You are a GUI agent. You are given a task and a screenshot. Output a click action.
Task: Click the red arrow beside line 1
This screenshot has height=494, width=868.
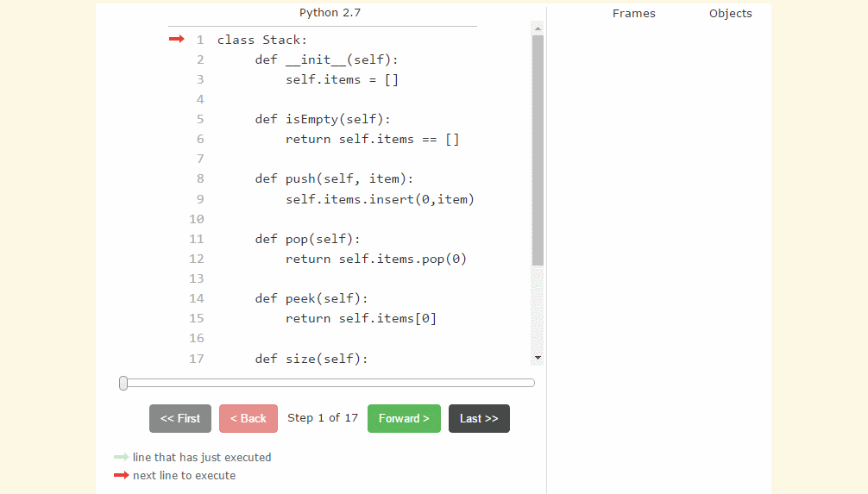click(x=176, y=39)
